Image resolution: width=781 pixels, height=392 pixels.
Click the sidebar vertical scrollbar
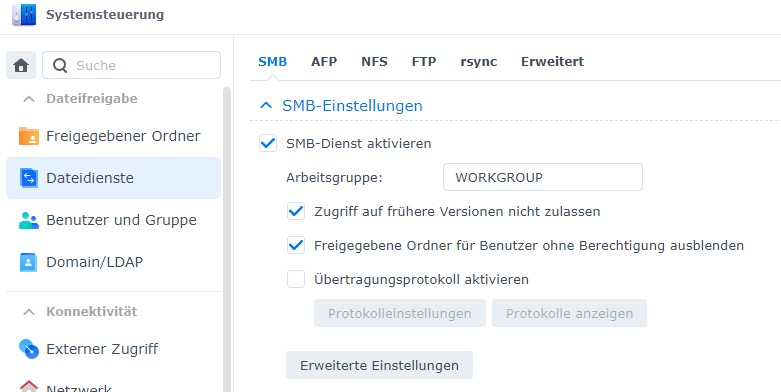click(227, 239)
